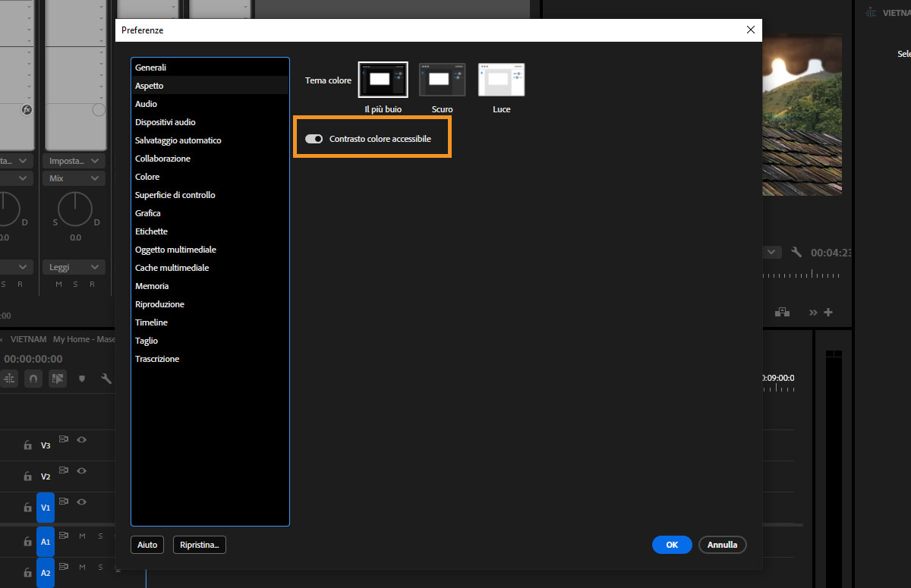Image resolution: width=911 pixels, height=588 pixels.
Task: Select Riproduzione in preferences list
Action: coord(210,304)
